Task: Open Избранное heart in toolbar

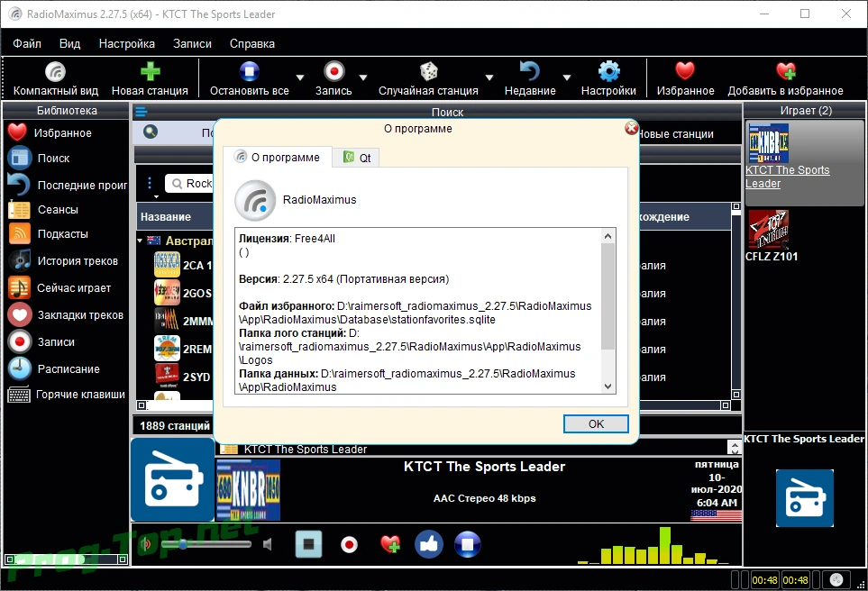Action: tap(685, 78)
